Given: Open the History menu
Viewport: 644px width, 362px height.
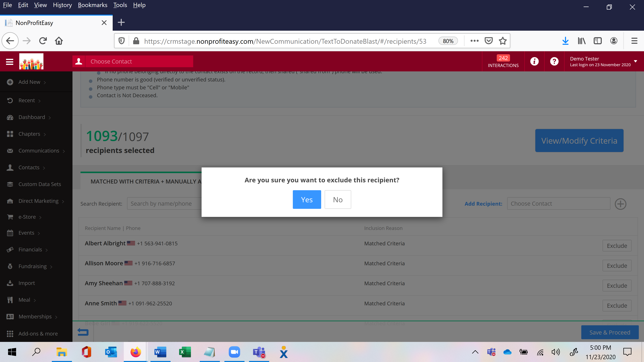Looking at the screenshot, I should (x=62, y=5).
